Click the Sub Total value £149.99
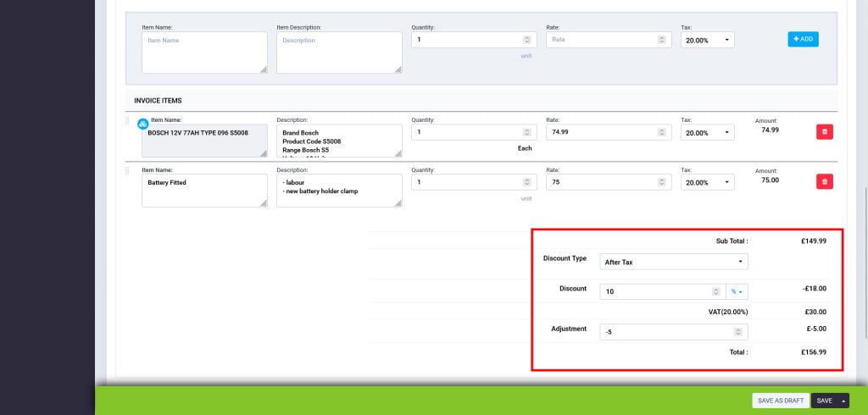 pos(813,241)
